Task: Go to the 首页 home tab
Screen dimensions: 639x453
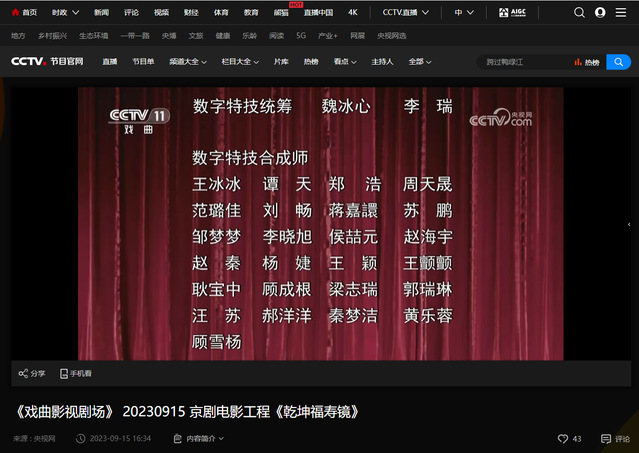Action: 24,13
